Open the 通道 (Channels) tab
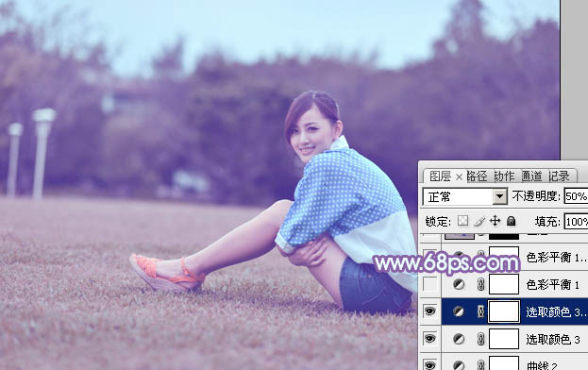 click(531, 177)
